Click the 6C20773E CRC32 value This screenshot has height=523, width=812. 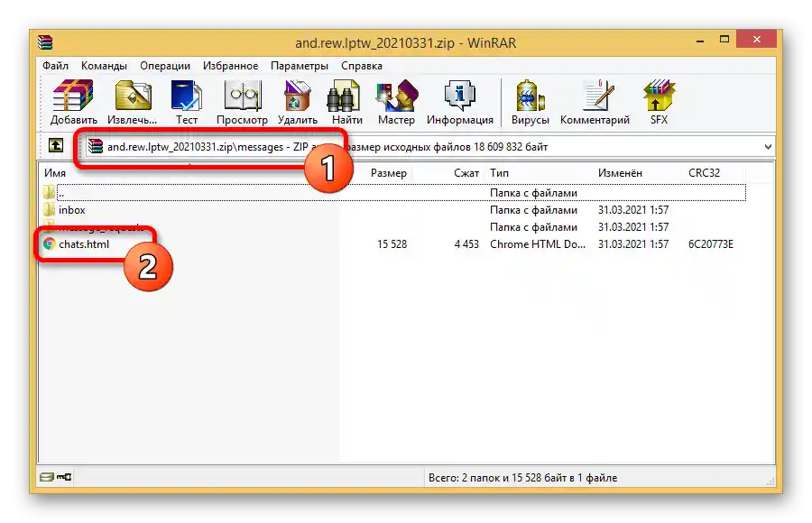(711, 243)
